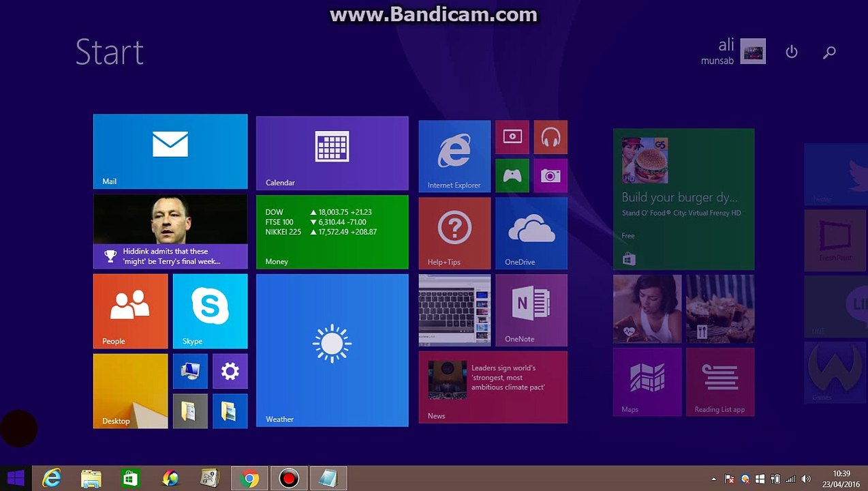Open the Hiddink Terry sports news tile
The width and height of the screenshot is (868, 491).
tap(170, 232)
